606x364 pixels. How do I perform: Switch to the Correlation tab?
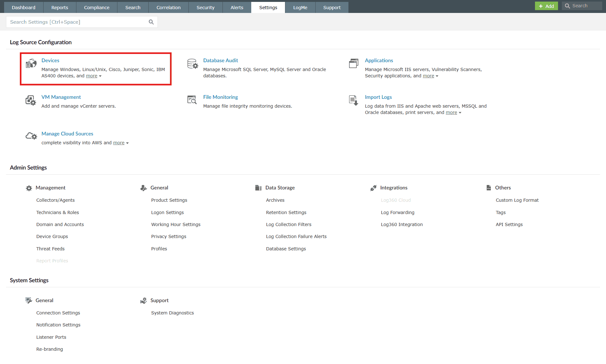click(169, 7)
